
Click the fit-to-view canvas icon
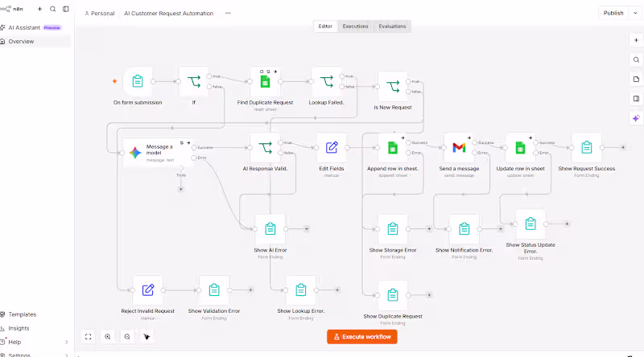coord(88,336)
